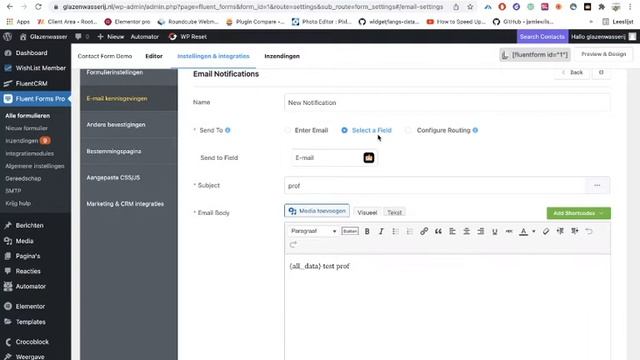Clear formatting with eraser icon
The image size is (640, 360).
coord(546,231)
